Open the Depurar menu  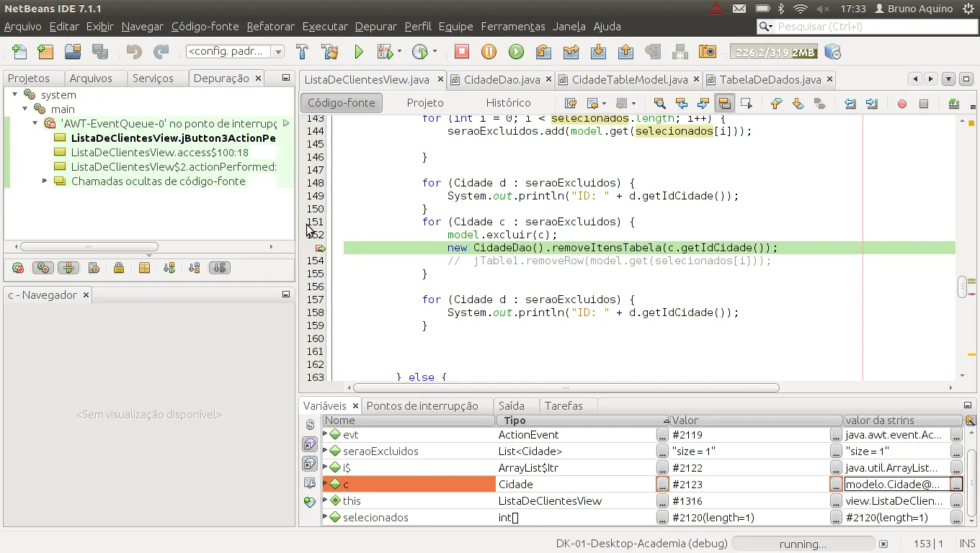[x=375, y=27]
